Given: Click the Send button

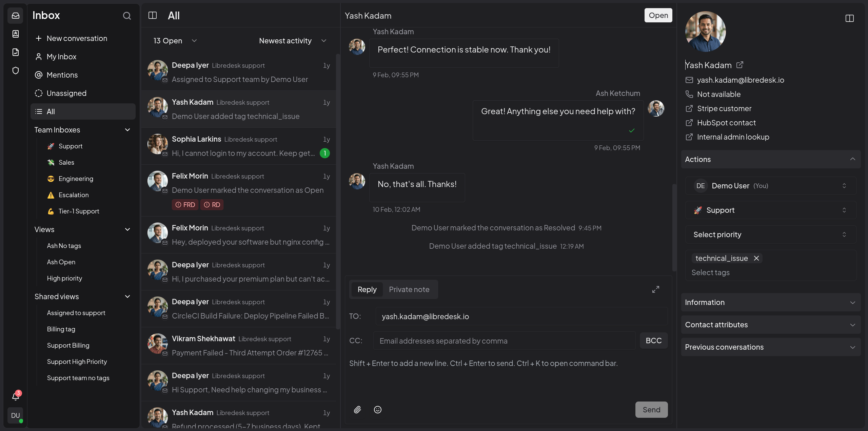Looking at the screenshot, I should [651, 409].
